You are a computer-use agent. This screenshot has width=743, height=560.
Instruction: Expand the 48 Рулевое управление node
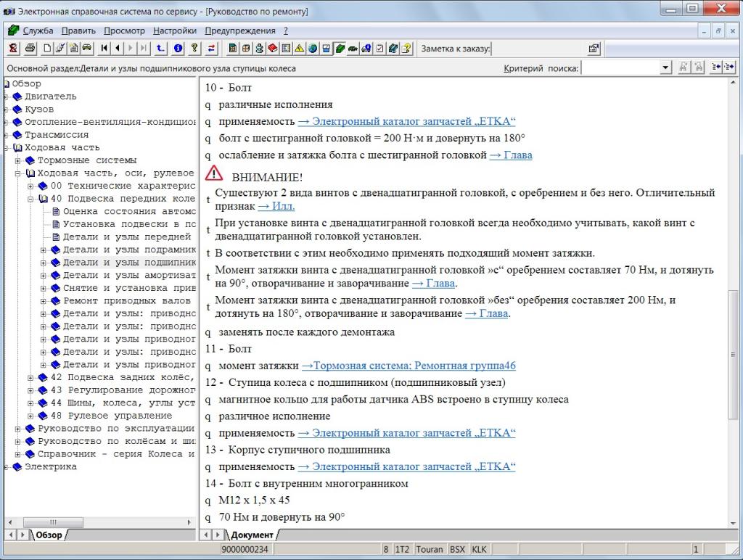[x=30, y=416]
